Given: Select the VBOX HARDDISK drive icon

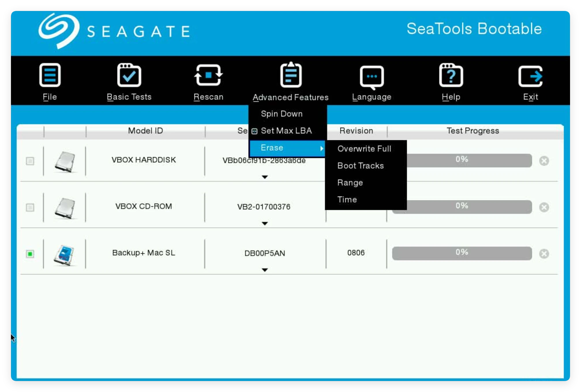Looking at the screenshot, I should tap(65, 161).
